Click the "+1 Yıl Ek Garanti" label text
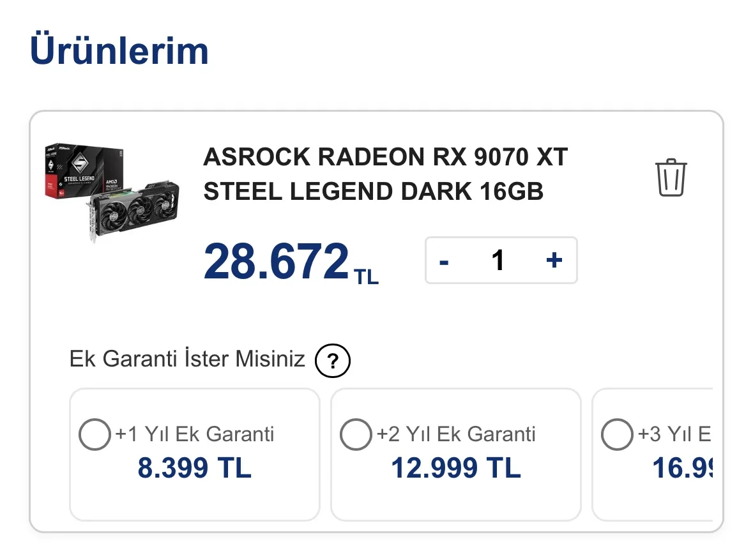The image size is (753, 560). coord(195,435)
